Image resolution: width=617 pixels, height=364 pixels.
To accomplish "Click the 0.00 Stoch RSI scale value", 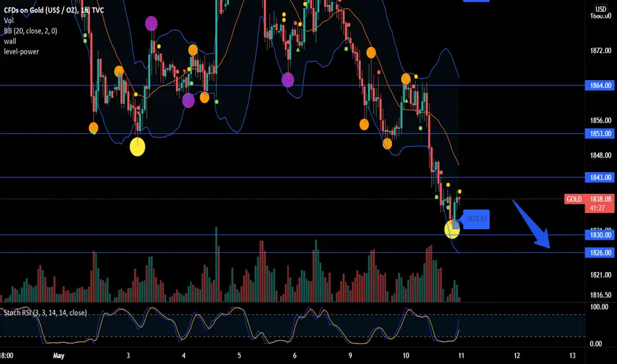I will [x=596, y=343].
